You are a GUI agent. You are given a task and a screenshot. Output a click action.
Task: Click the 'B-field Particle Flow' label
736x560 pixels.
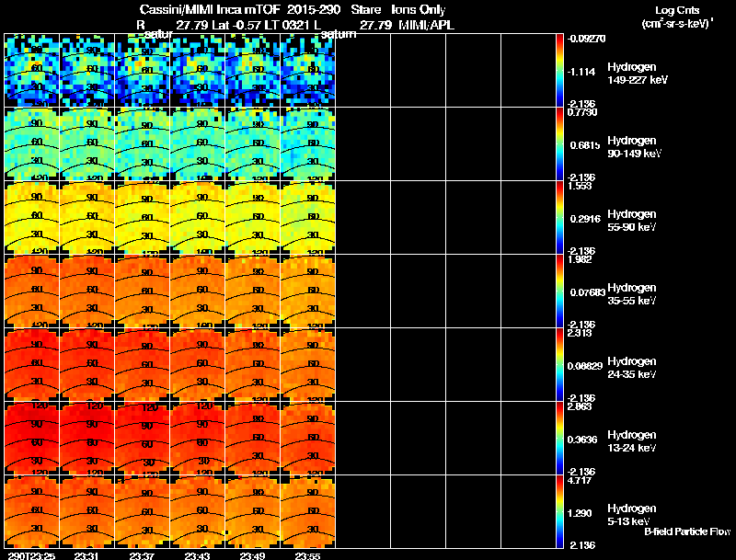(x=687, y=531)
